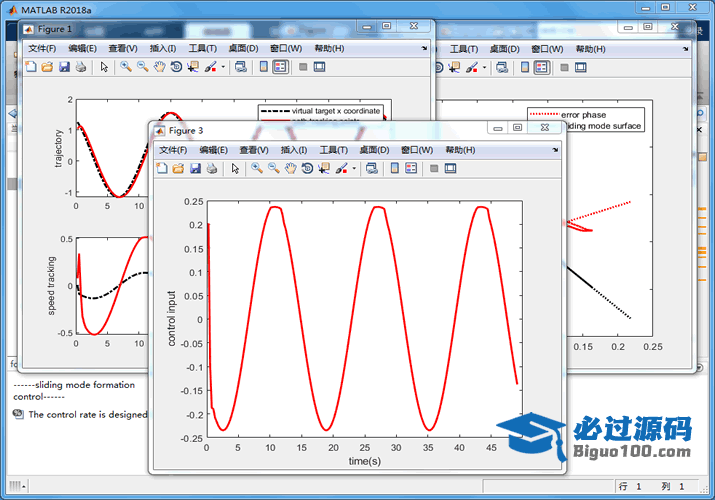The height and width of the screenshot is (500, 715).
Task: Activate Zoom Out tool in Figure 1
Action: click(143, 67)
